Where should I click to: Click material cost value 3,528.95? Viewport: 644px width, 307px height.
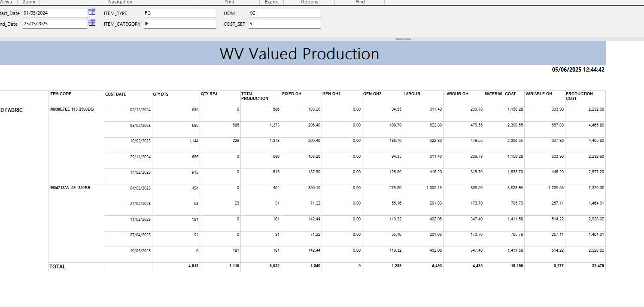pos(515,188)
